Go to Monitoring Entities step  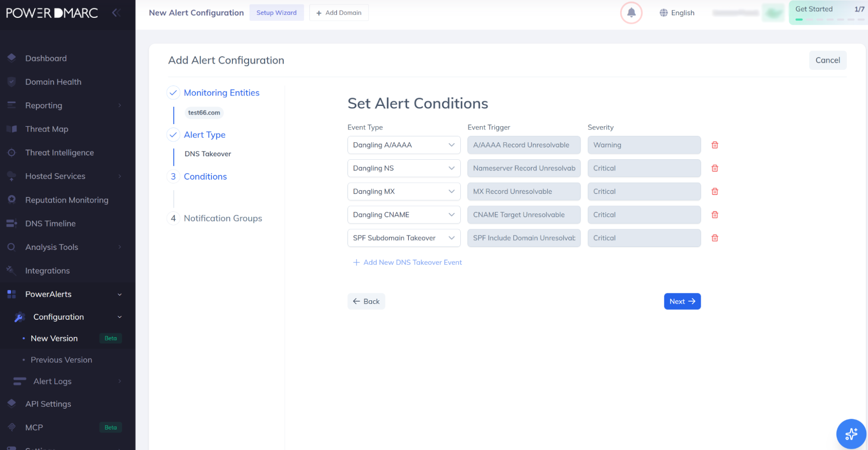coord(221,92)
